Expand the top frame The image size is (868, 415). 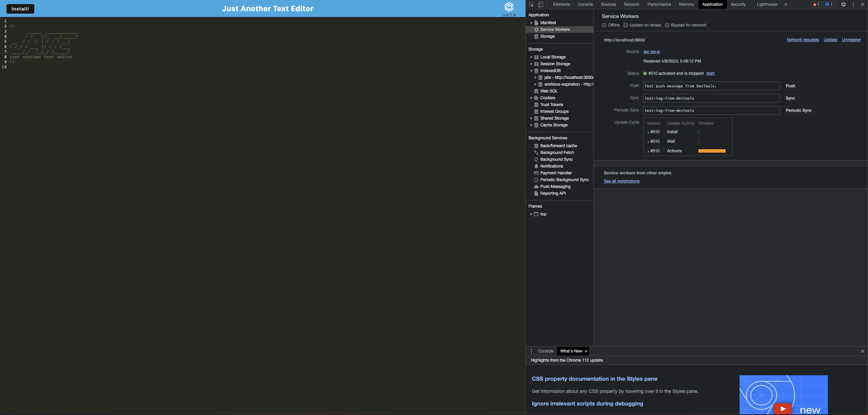pos(531,214)
